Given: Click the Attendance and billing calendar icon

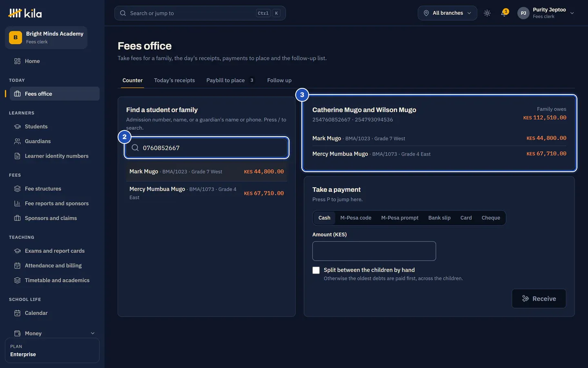Looking at the screenshot, I should 17,265.
